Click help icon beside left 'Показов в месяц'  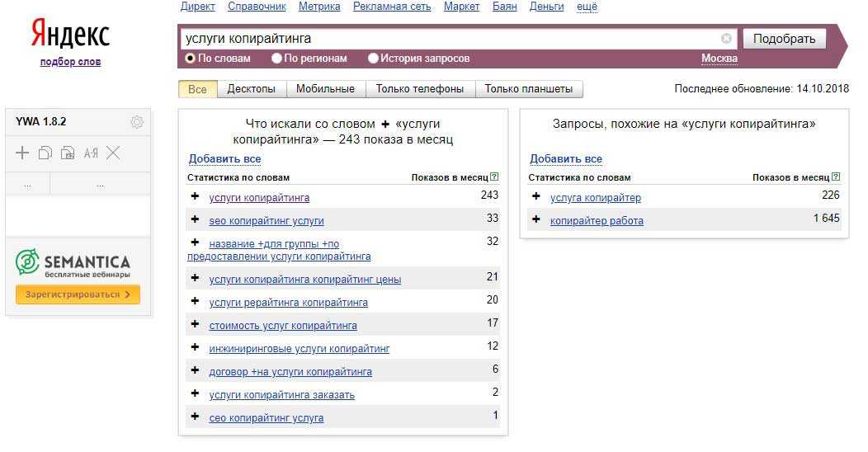[x=494, y=177]
